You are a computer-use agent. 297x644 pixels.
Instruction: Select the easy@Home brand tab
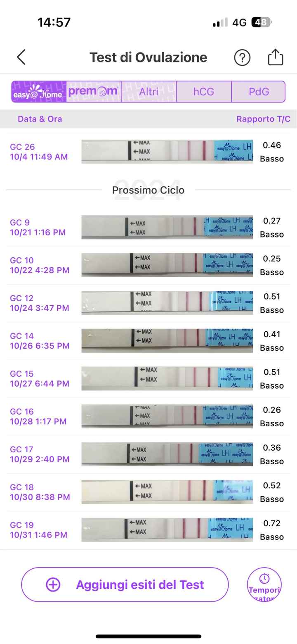[39, 92]
